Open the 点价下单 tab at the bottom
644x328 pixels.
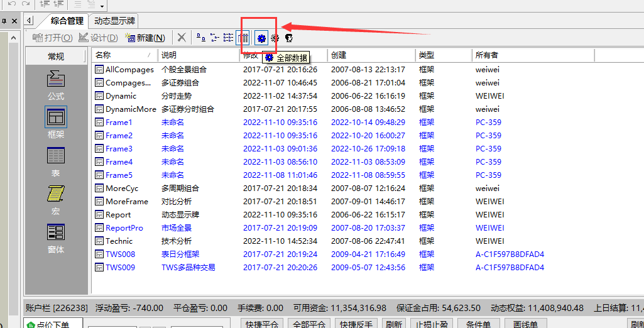[x=53, y=324]
